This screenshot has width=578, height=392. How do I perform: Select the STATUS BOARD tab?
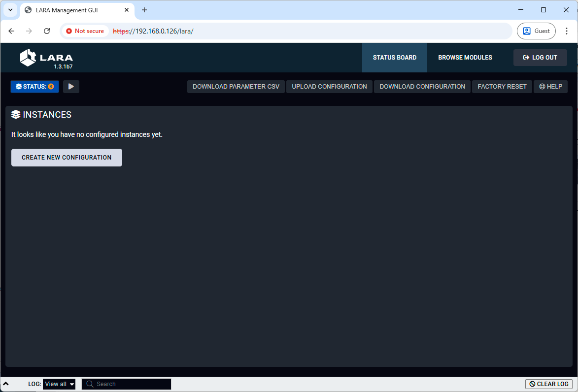pos(394,58)
